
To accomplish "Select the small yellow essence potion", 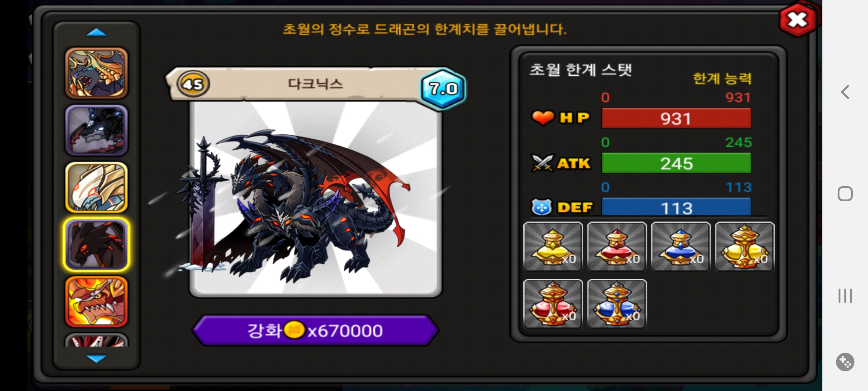I will point(553,247).
